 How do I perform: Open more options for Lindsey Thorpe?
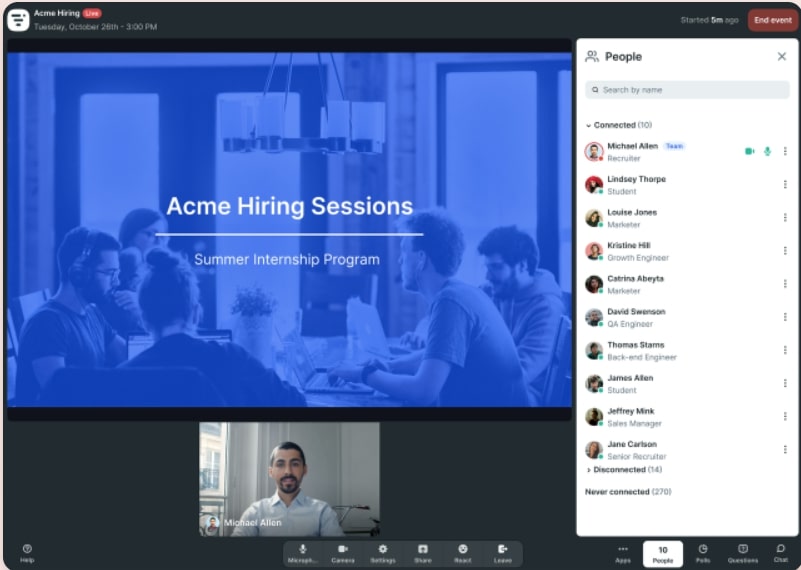785,184
